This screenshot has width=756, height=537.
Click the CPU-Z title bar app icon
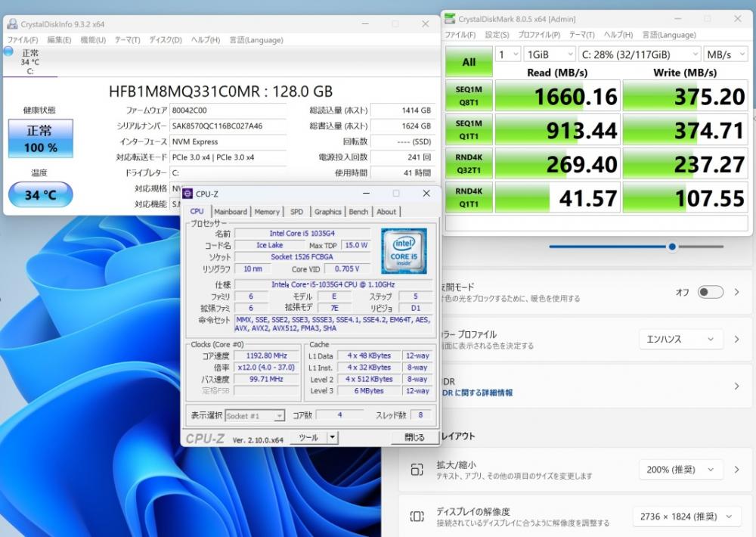188,194
